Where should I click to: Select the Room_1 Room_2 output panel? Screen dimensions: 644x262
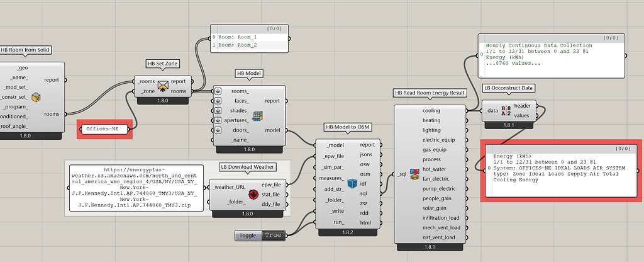click(249, 38)
